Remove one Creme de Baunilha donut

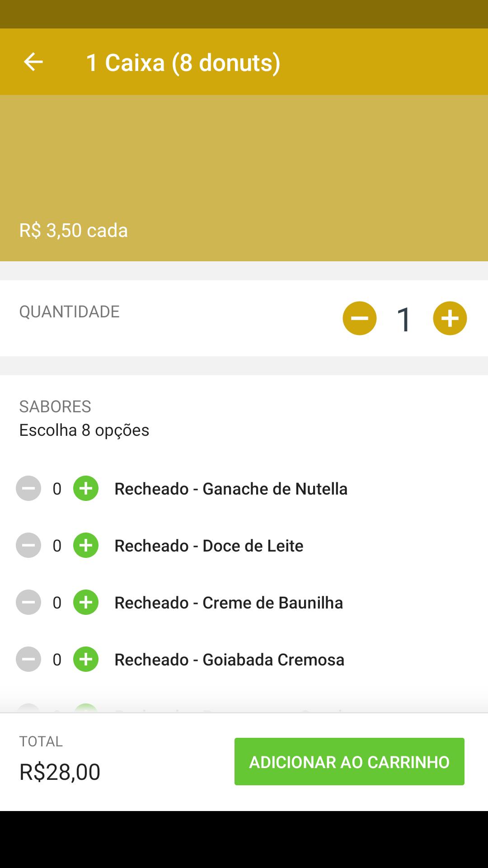point(28,602)
